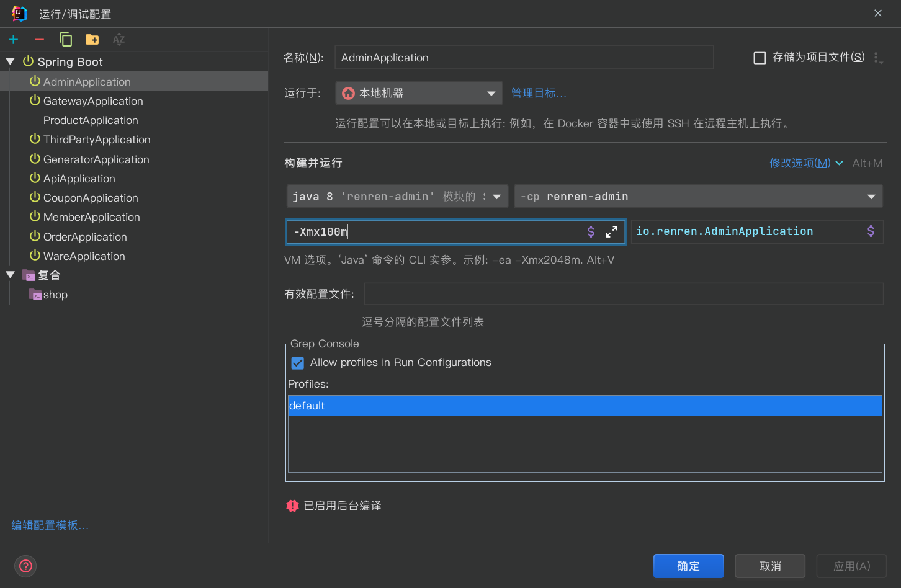Image resolution: width=901 pixels, height=588 pixels.
Task: Open the java 8 JRE module dropdown
Action: pos(397,197)
